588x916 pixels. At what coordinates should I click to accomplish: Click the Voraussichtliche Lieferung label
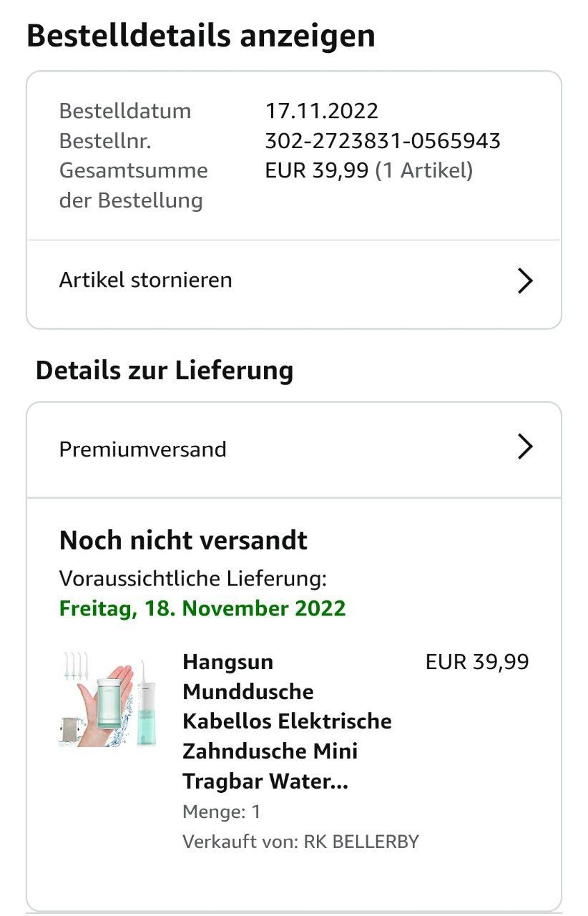coord(192,578)
